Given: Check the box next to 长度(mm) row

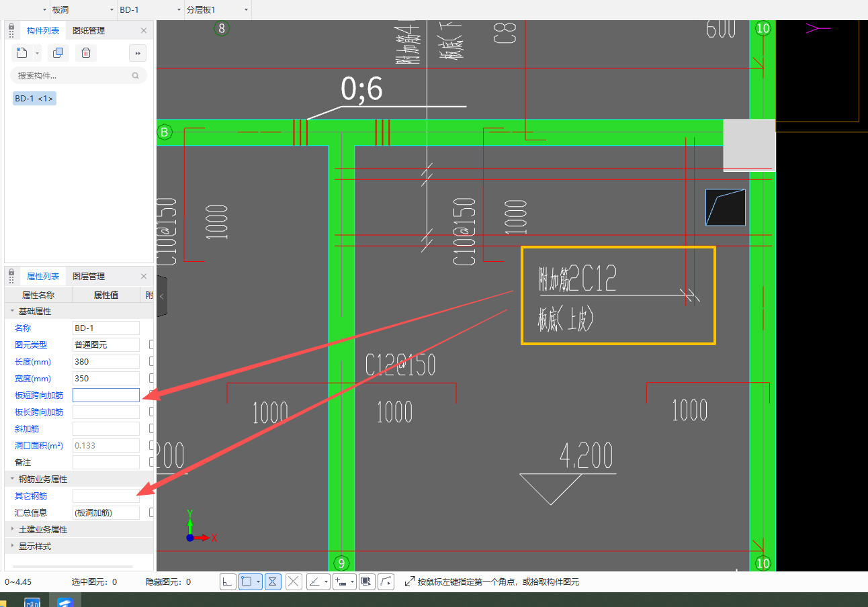Looking at the screenshot, I should coord(151,361).
